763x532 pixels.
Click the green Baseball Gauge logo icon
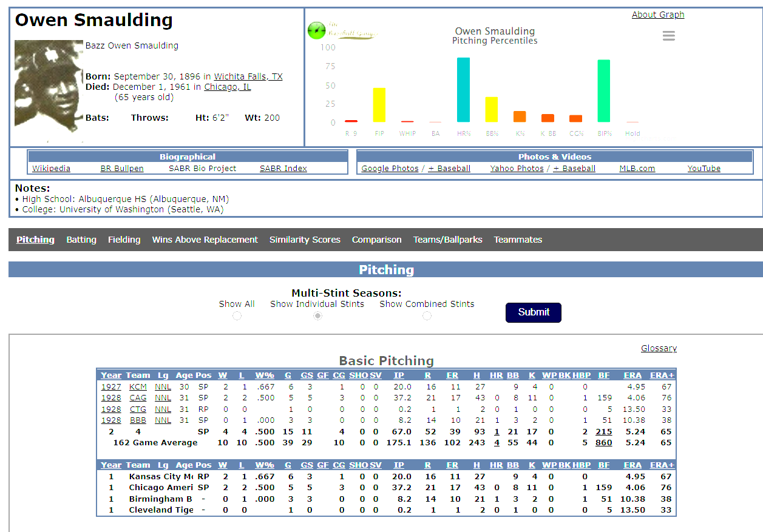(317, 30)
